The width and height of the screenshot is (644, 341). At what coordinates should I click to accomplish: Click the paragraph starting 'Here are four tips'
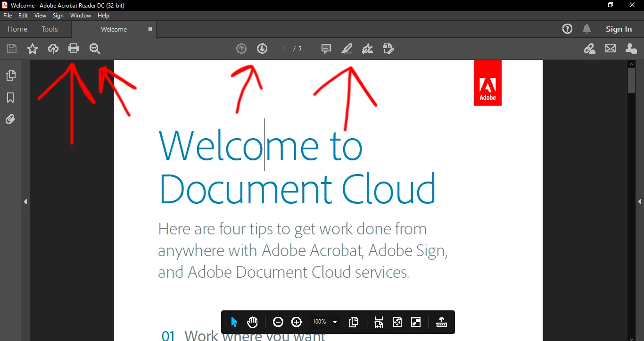click(x=303, y=250)
